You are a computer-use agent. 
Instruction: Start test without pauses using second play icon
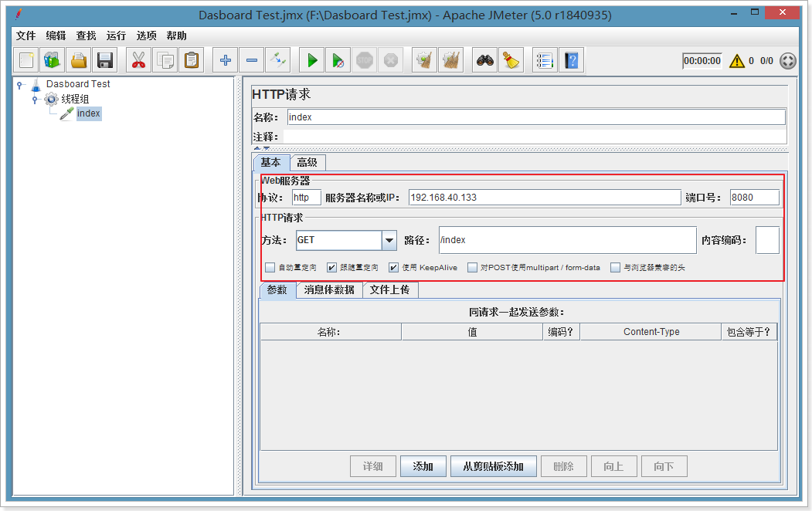pos(338,59)
